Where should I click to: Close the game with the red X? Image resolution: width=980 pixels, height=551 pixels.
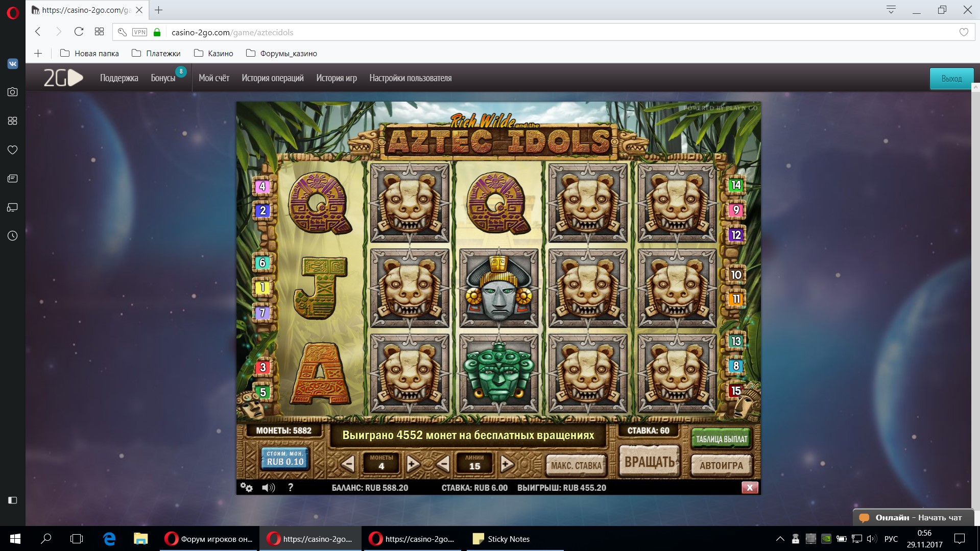749,488
